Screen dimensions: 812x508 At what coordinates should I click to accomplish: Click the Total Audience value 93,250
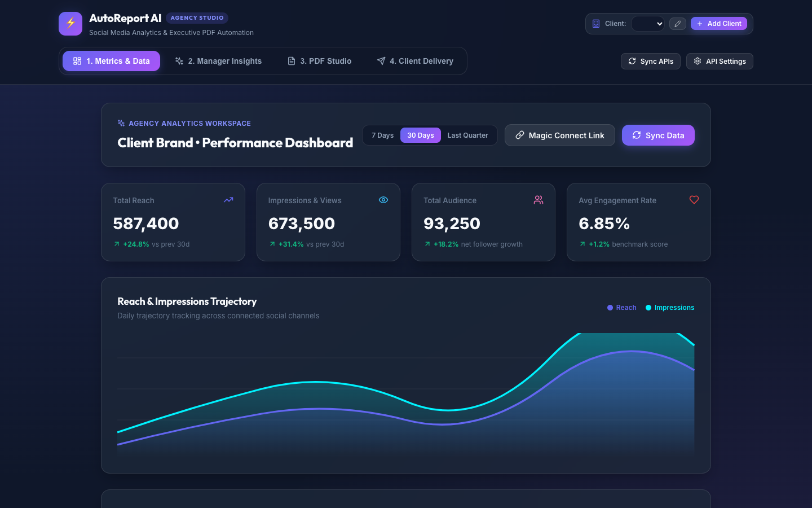coord(452,224)
